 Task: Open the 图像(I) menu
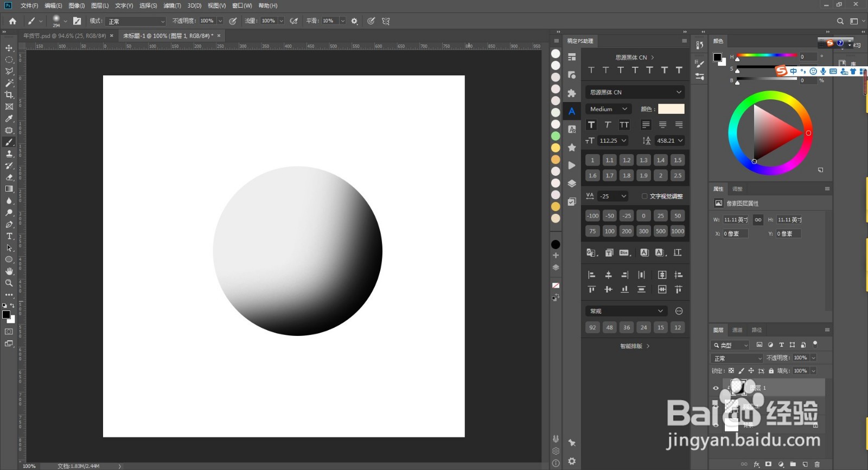tap(76, 5)
